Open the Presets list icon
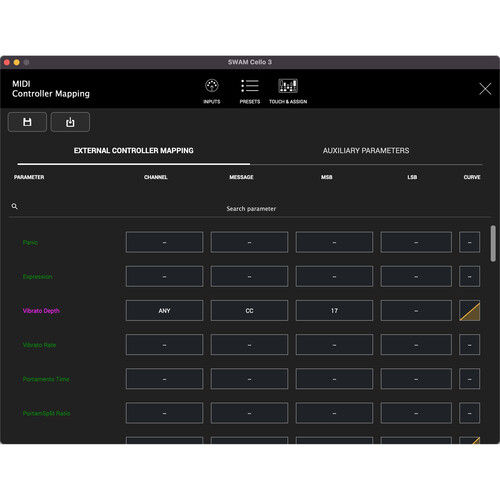This screenshot has height=500, width=500. [250, 86]
